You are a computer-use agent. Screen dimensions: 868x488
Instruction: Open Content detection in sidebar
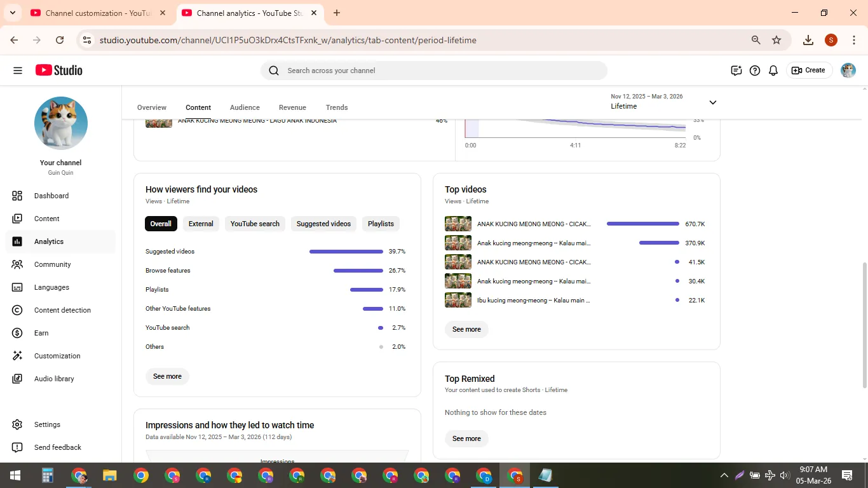(x=60, y=310)
